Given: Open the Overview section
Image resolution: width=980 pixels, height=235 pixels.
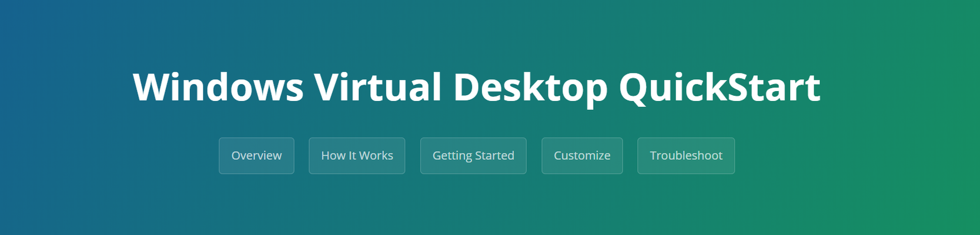Looking at the screenshot, I should coord(256,156).
